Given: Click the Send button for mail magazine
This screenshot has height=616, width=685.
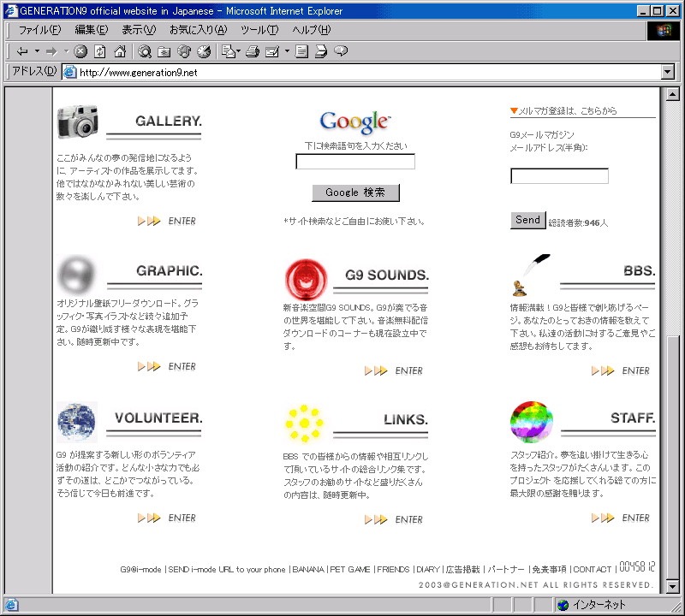Looking at the screenshot, I should coord(528,220).
